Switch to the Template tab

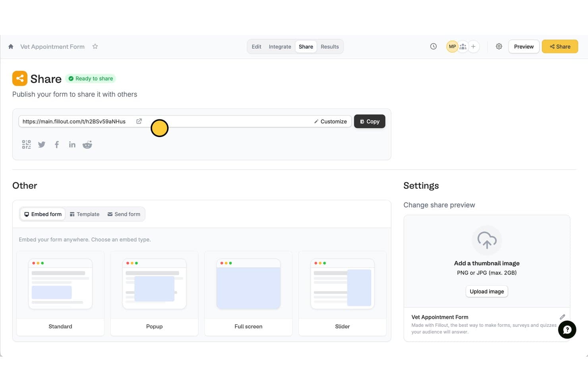click(85, 214)
